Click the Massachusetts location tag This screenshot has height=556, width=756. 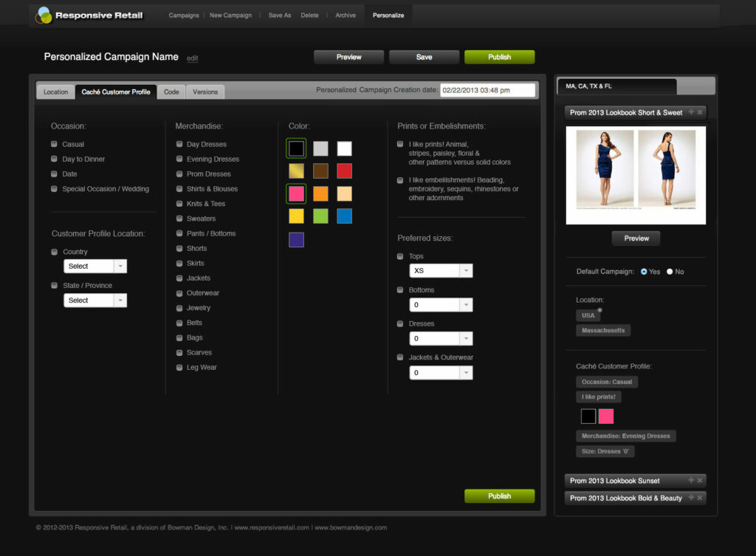pyautogui.click(x=603, y=330)
